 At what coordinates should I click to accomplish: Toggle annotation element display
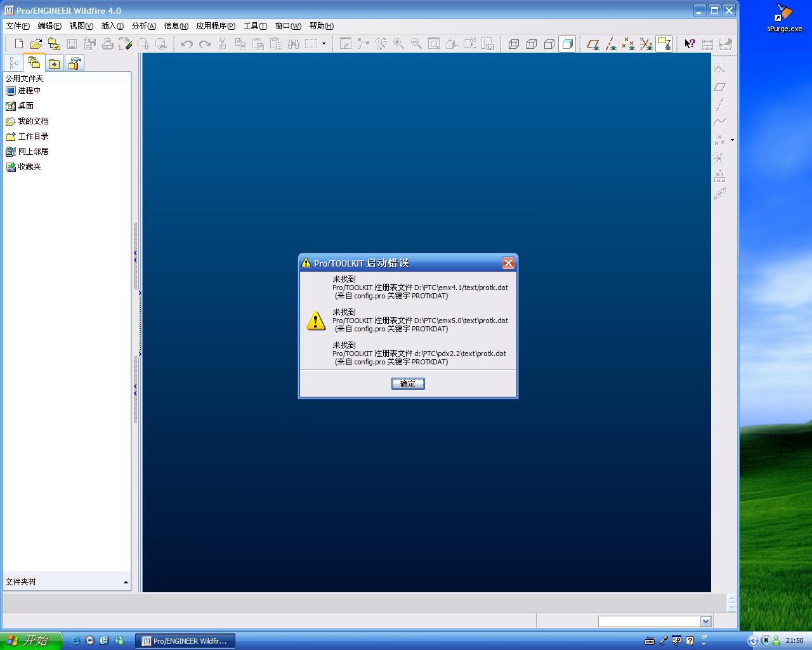point(664,44)
